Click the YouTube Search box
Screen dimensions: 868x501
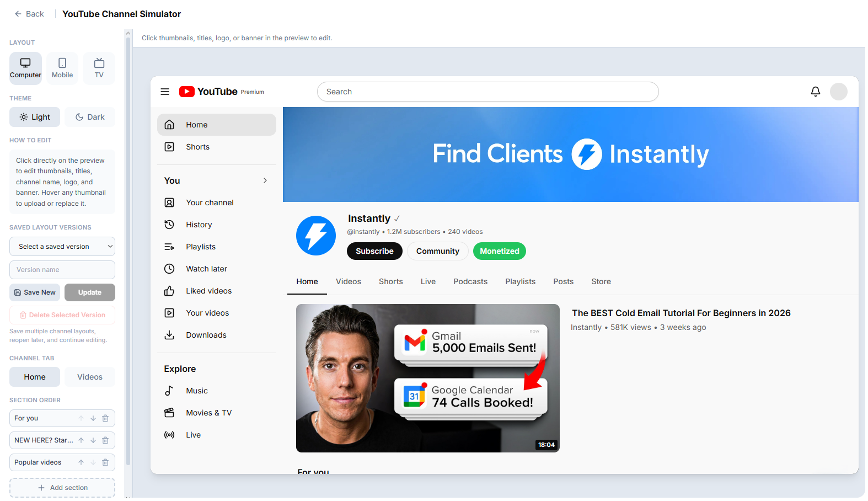pos(488,92)
